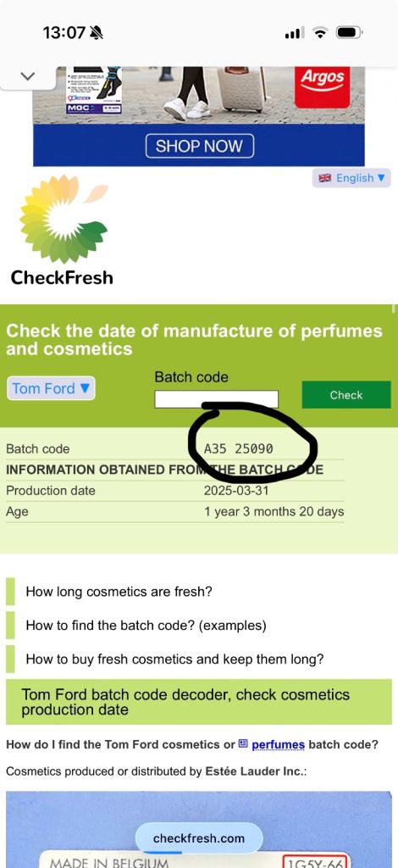Tap the small icon before perfumes link
The width and height of the screenshot is (398, 868).
click(243, 744)
